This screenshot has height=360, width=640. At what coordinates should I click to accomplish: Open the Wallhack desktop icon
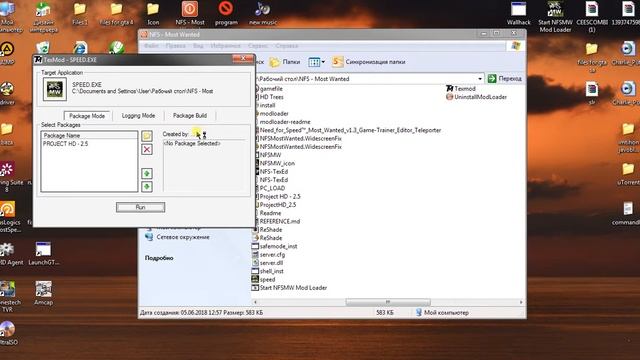(519, 13)
